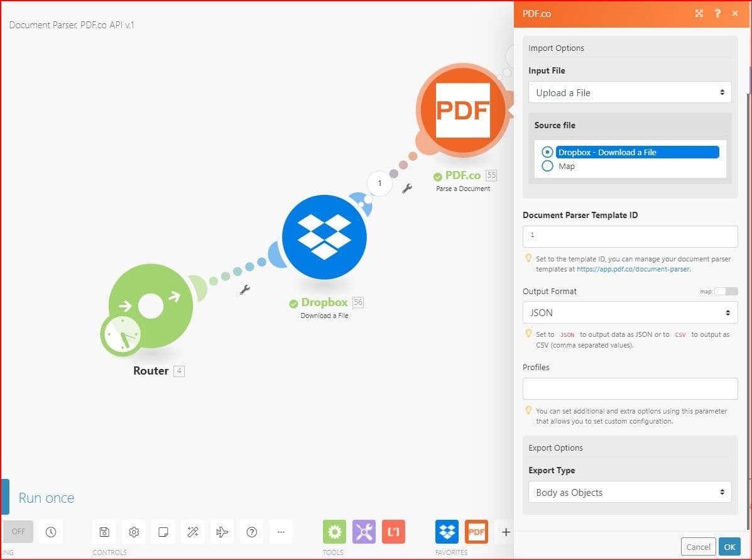Screen dimensions: 752x560
Task: Click the Profiles input field
Action: (629, 388)
